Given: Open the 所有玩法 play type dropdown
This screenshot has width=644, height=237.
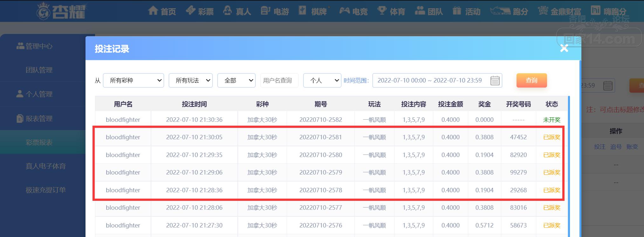Looking at the screenshot, I should coord(191,81).
